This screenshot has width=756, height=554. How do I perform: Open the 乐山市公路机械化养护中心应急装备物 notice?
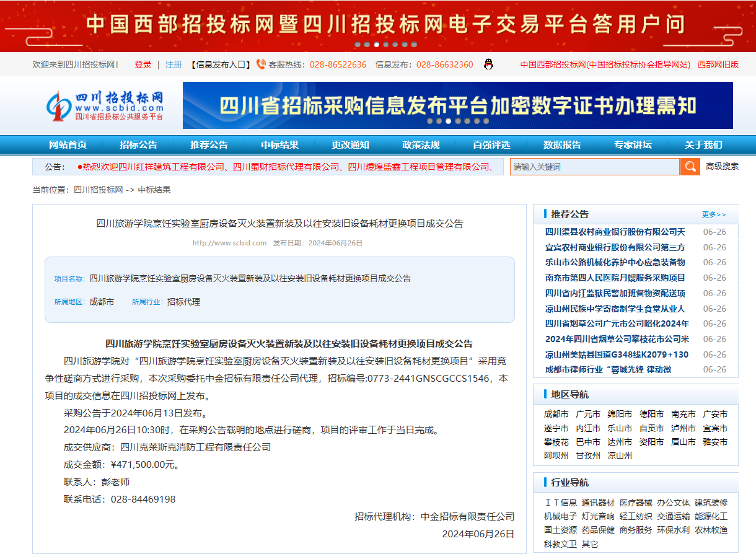coord(615,262)
